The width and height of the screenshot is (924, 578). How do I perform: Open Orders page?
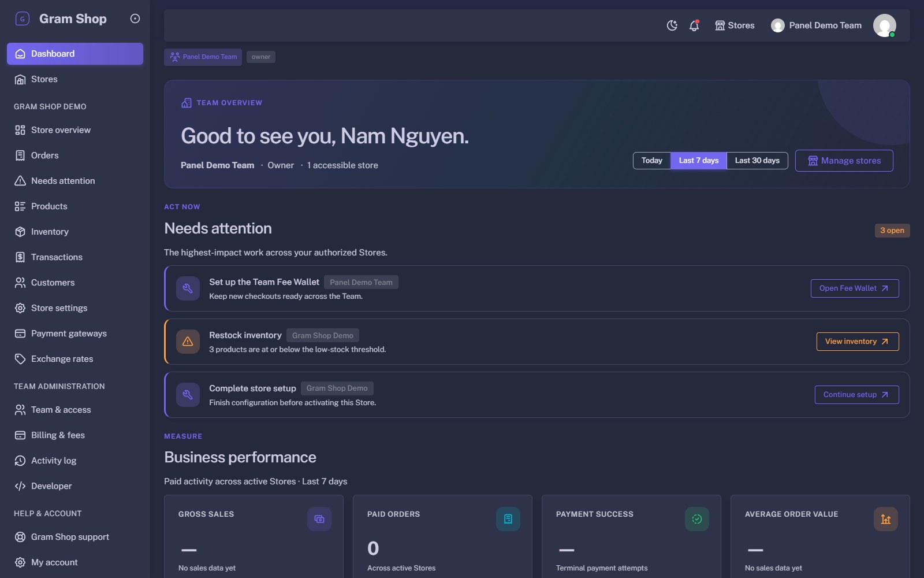pyautogui.click(x=75, y=155)
